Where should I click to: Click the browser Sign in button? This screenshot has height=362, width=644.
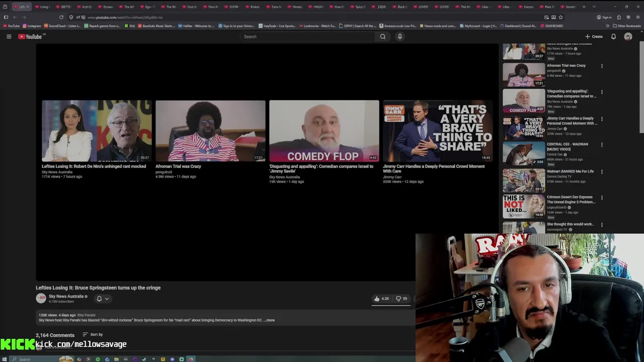(604, 17)
